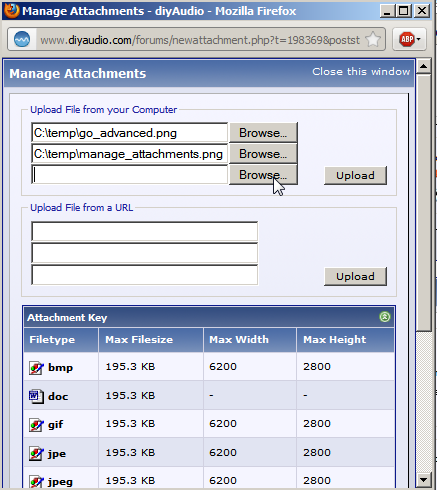Click the jpeg filetype icon
The width and height of the screenshot is (437, 490).
tap(36, 482)
